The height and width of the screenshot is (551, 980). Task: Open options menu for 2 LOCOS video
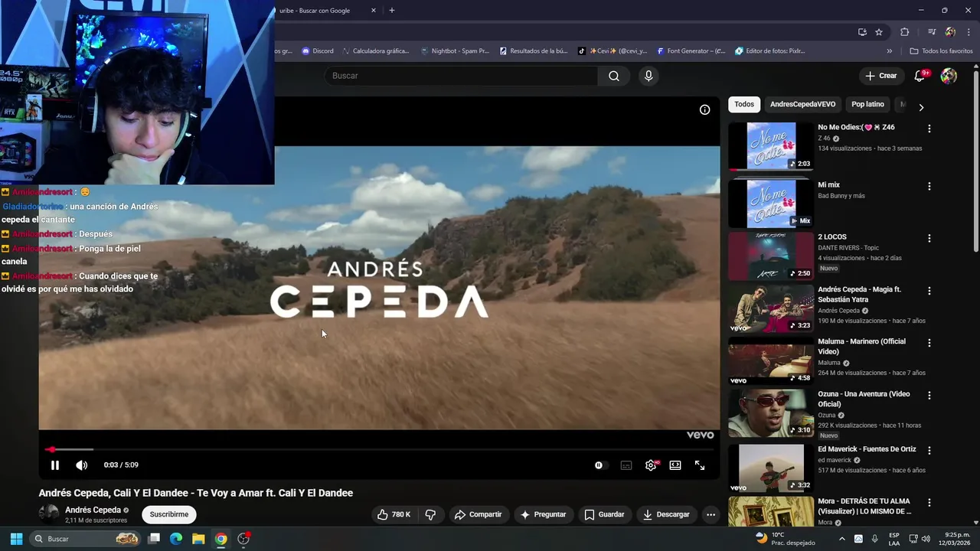tap(929, 238)
